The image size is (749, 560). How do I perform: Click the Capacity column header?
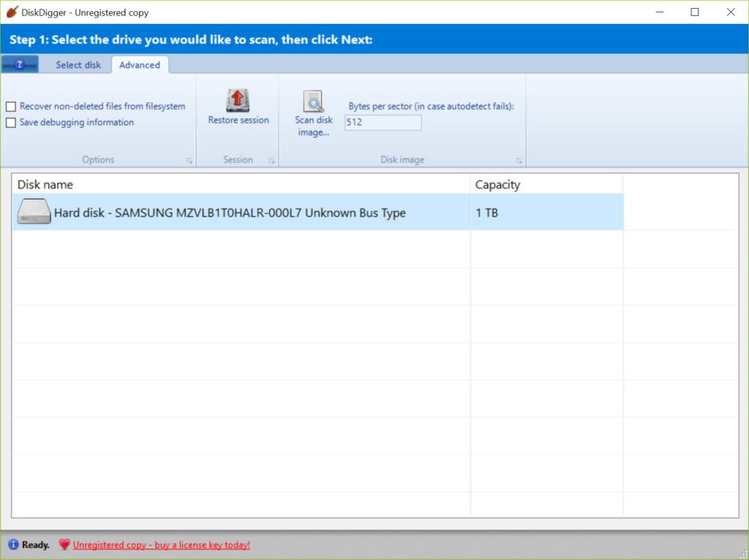(546, 185)
